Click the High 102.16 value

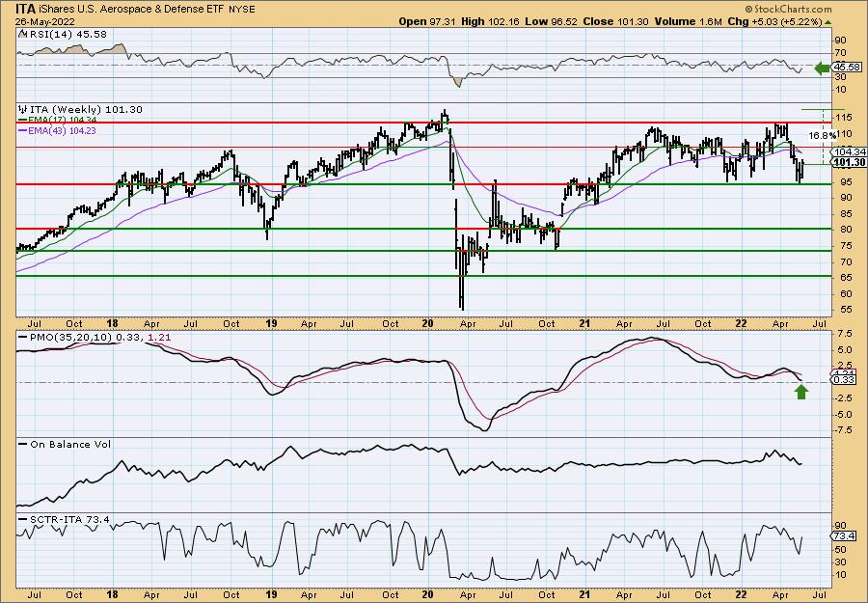pyautogui.click(x=490, y=21)
